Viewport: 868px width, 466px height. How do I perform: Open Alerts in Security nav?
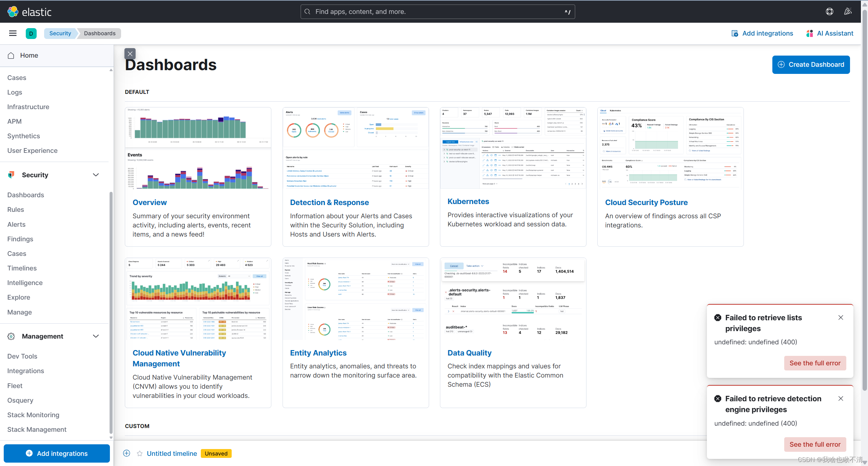(16, 224)
